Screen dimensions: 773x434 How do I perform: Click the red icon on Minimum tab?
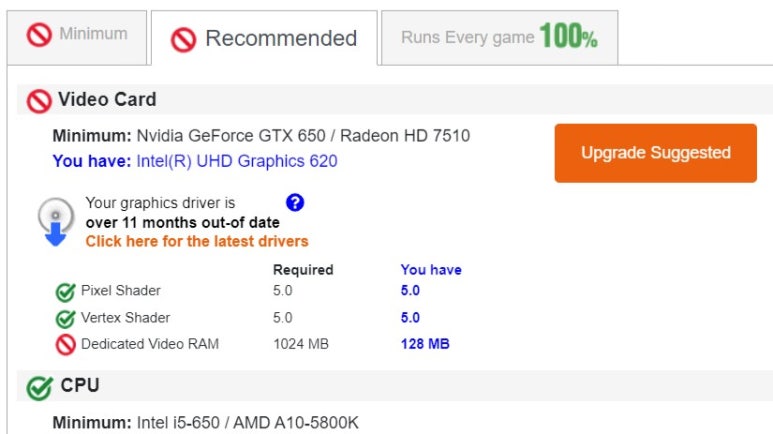pos(39,35)
